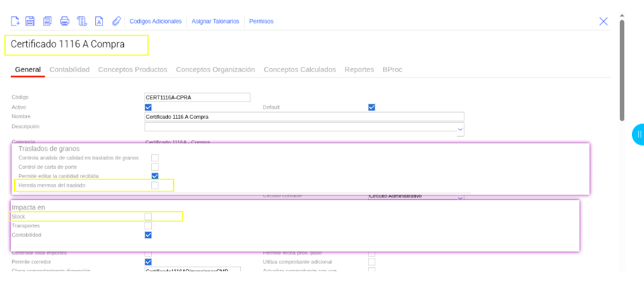Click the copy document icon
Screen dimensions: 644x296
(x=47, y=21)
